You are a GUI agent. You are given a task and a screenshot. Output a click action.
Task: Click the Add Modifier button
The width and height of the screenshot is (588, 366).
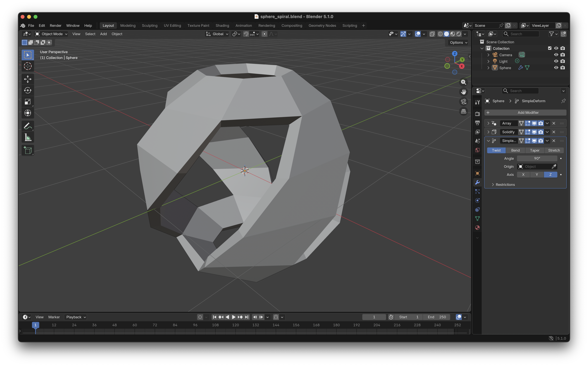pyautogui.click(x=525, y=113)
